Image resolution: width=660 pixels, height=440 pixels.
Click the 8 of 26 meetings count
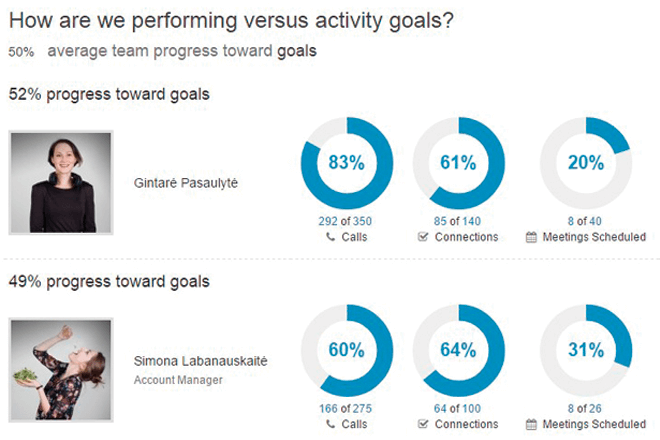point(585,408)
